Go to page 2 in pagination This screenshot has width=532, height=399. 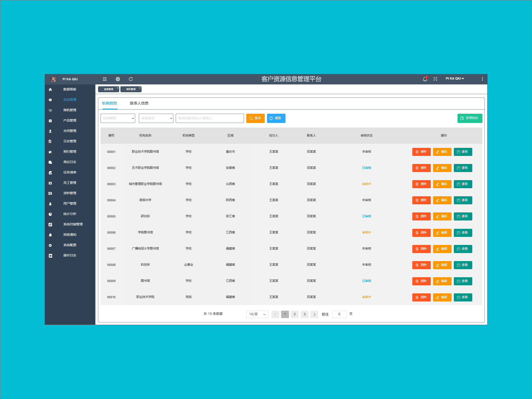pyautogui.click(x=295, y=314)
